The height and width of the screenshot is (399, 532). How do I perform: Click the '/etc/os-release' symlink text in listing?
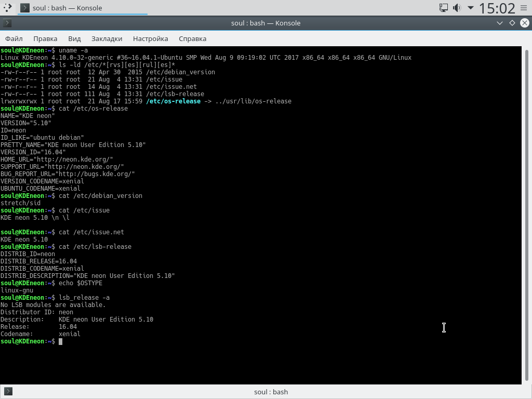[x=173, y=101]
